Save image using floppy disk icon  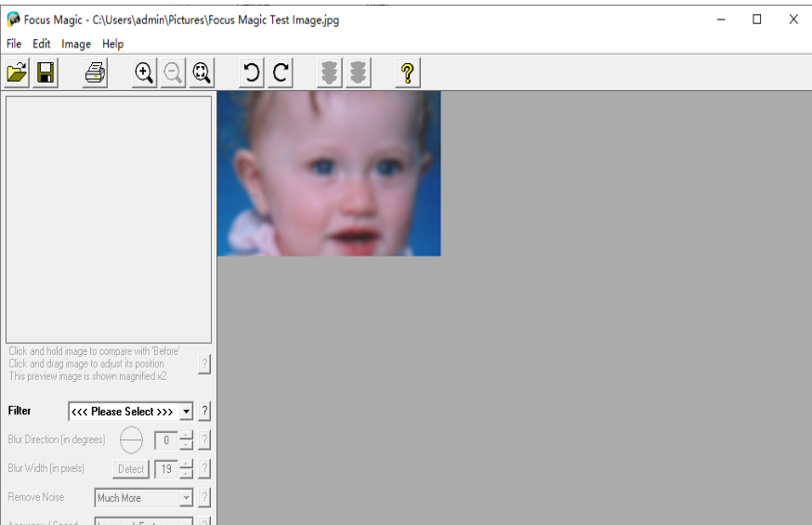coord(46,72)
